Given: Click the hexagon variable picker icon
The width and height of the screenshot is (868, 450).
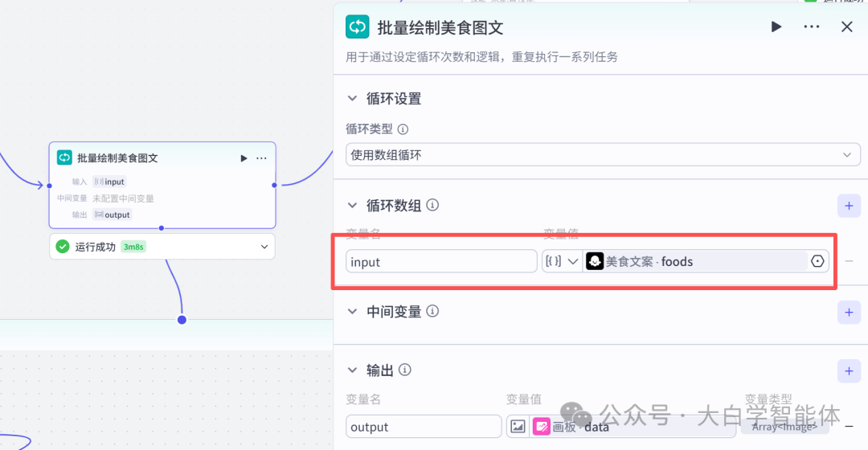Looking at the screenshot, I should pos(817,261).
